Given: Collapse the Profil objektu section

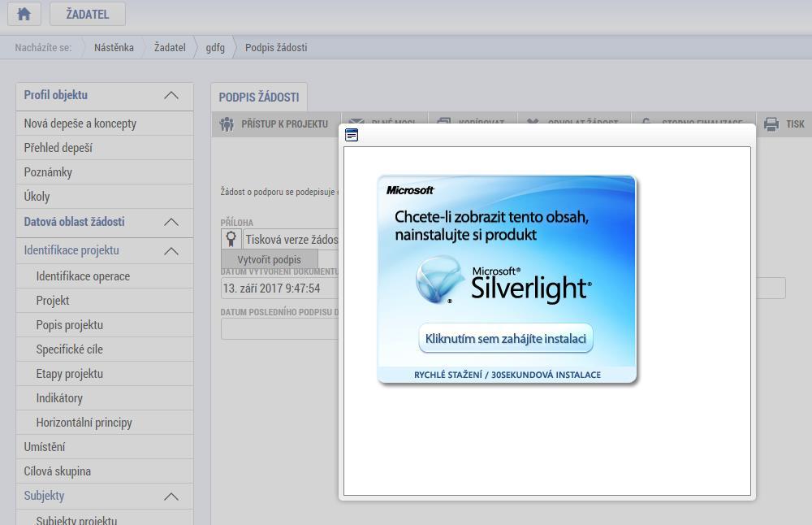Looking at the screenshot, I should click(171, 95).
